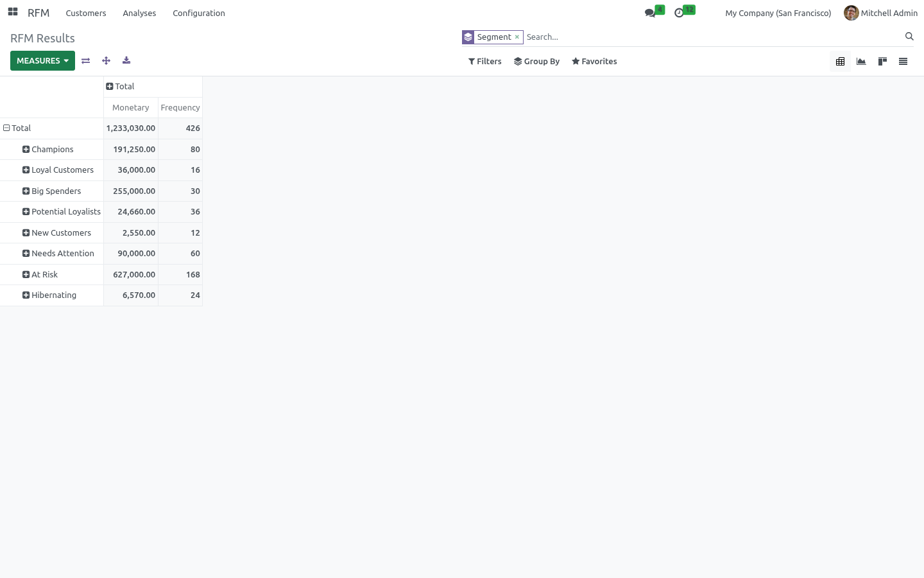
Task: Open the activities clock icon
Action: (679, 13)
